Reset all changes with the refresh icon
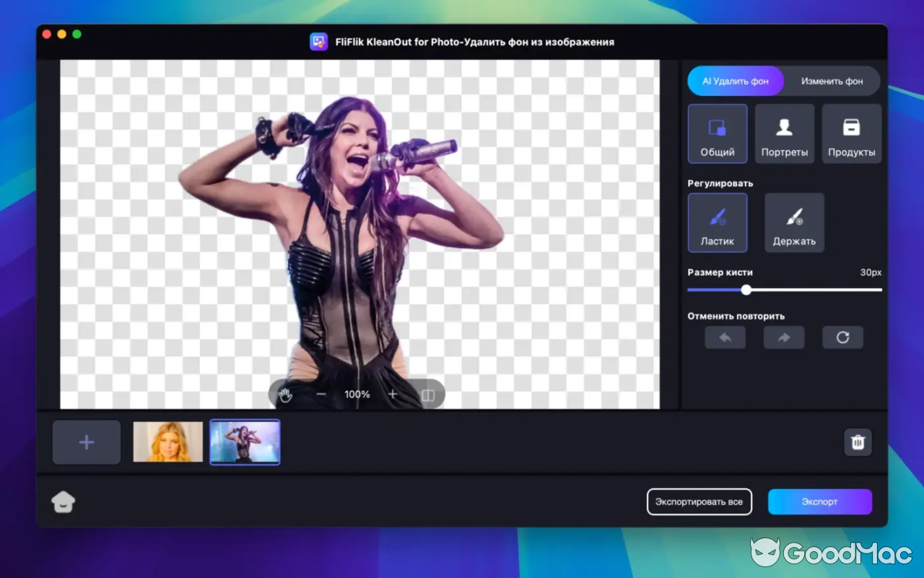 pos(842,337)
